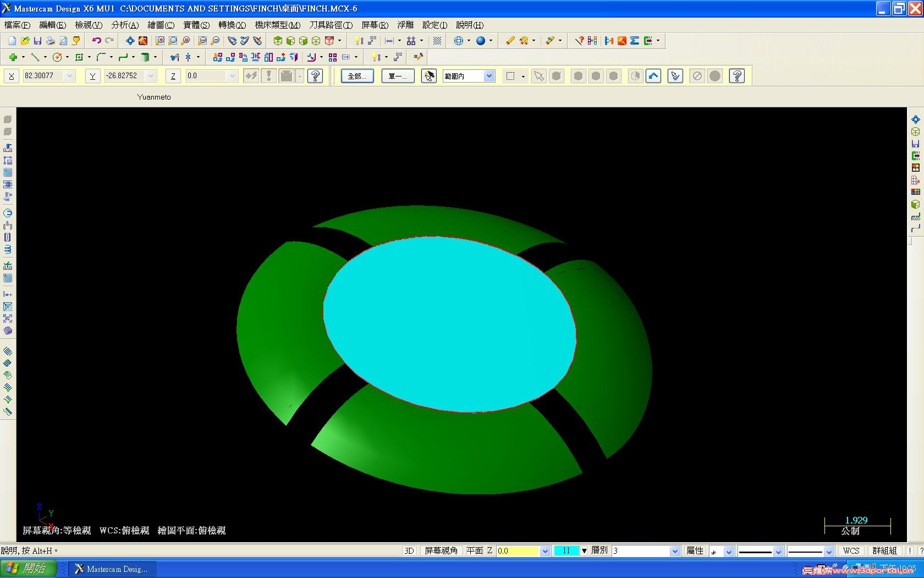This screenshot has width=924, height=578.
Task: Zoom in with the window zoom icon
Action: pos(160,41)
